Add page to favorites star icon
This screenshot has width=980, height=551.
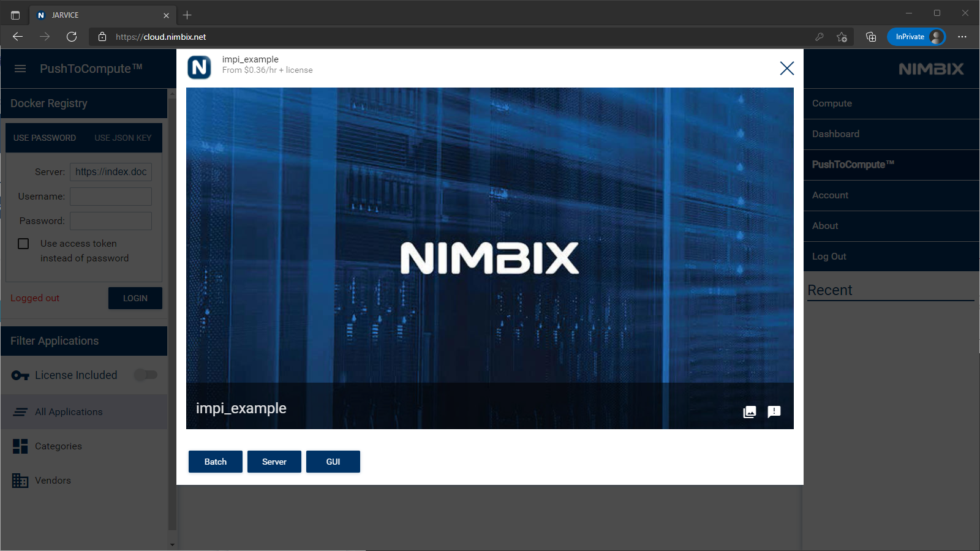(x=842, y=37)
